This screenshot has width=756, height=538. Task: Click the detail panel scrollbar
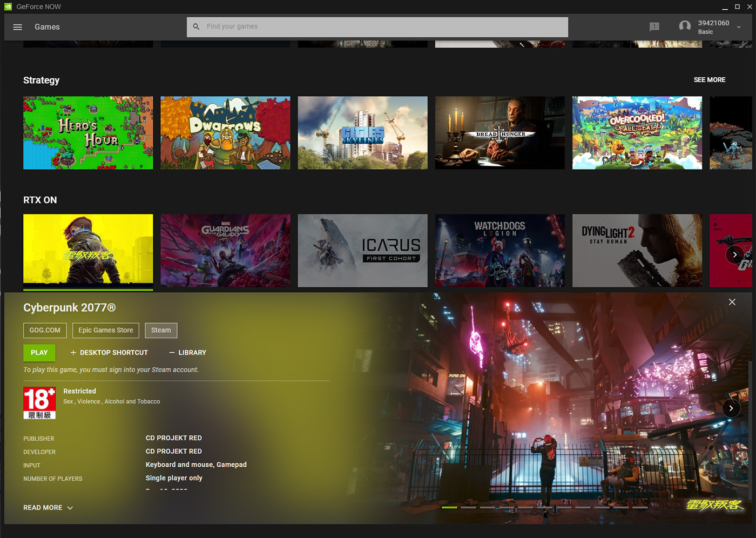[x=750, y=408]
